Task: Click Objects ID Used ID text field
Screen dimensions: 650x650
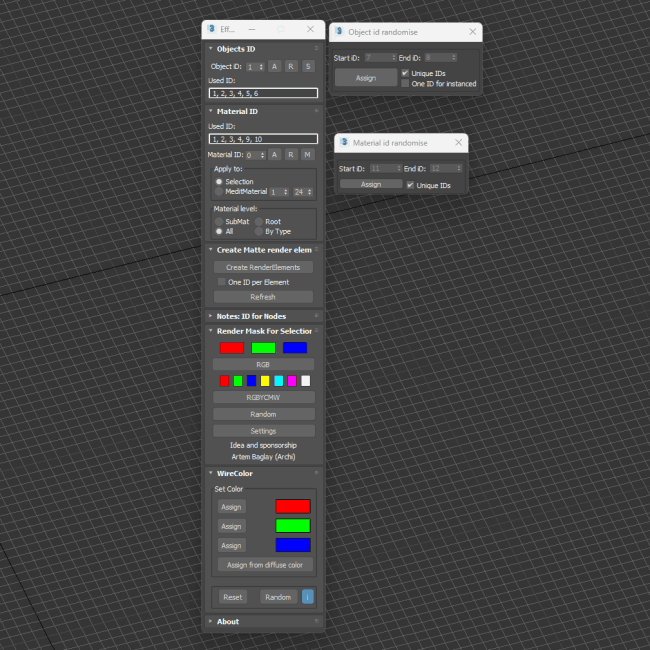Action: coord(263,93)
